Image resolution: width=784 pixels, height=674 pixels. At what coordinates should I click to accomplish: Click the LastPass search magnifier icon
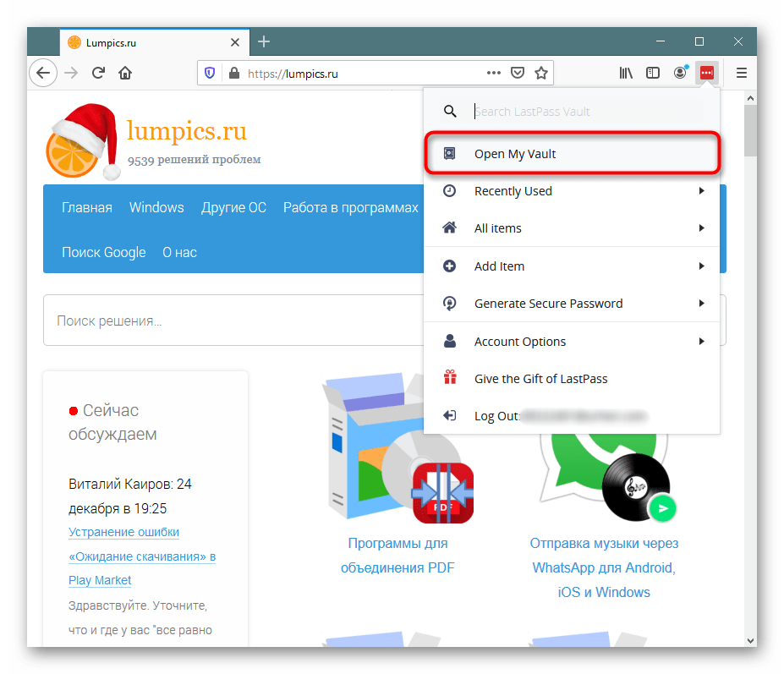tap(450, 111)
